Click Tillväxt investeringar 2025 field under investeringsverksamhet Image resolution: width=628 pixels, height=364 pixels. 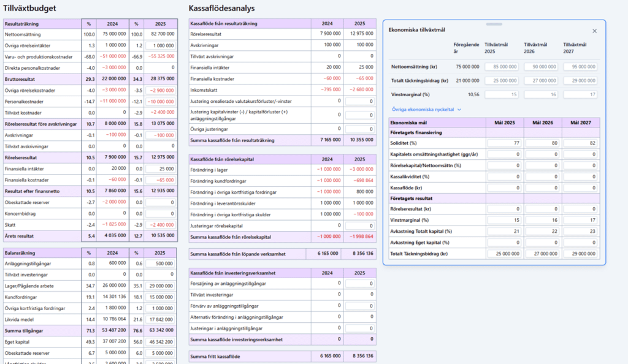point(359,295)
